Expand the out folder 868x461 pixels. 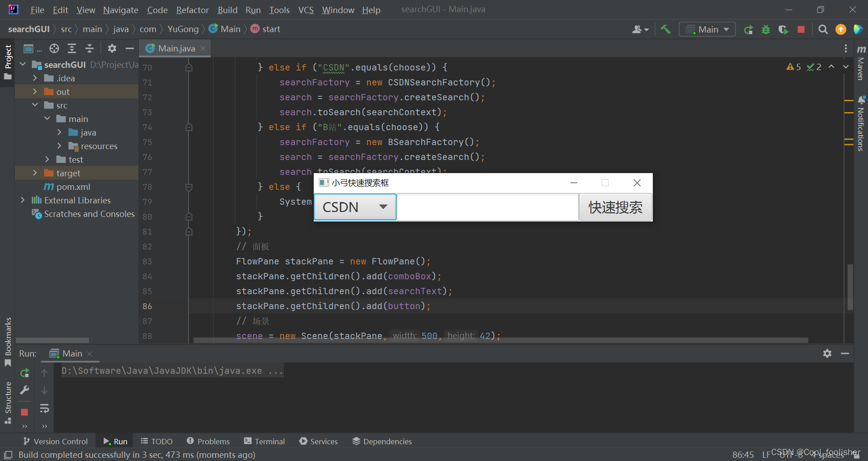[x=35, y=92]
